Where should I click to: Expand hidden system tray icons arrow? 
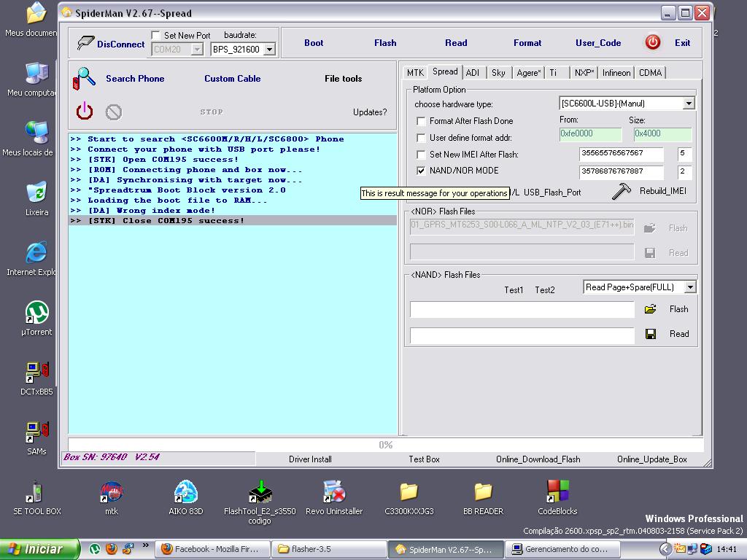tap(666, 549)
